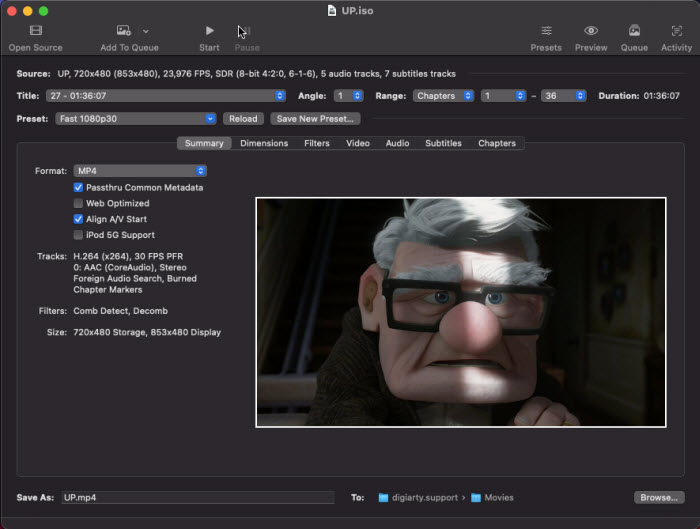Image resolution: width=700 pixels, height=529 pixels.
Task: Click the "Chapter Markers" text
Action: tap(108, 289)
